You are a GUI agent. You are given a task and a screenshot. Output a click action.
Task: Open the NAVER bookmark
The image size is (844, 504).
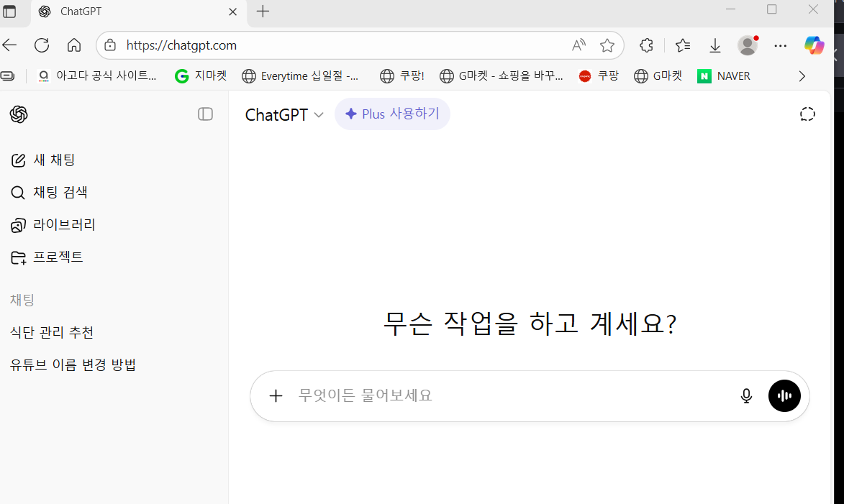tap(723, 75)
